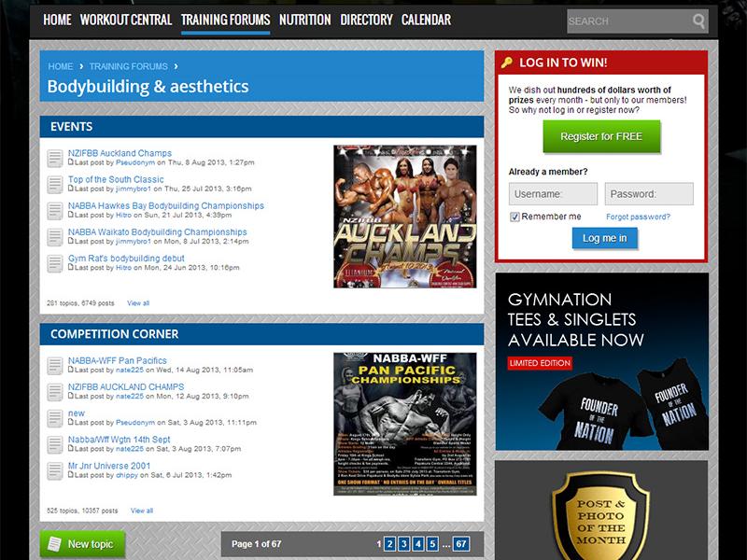Click View all under Events section
The height and width of the screenshot is (560, 747).
(x=138, y=303)
